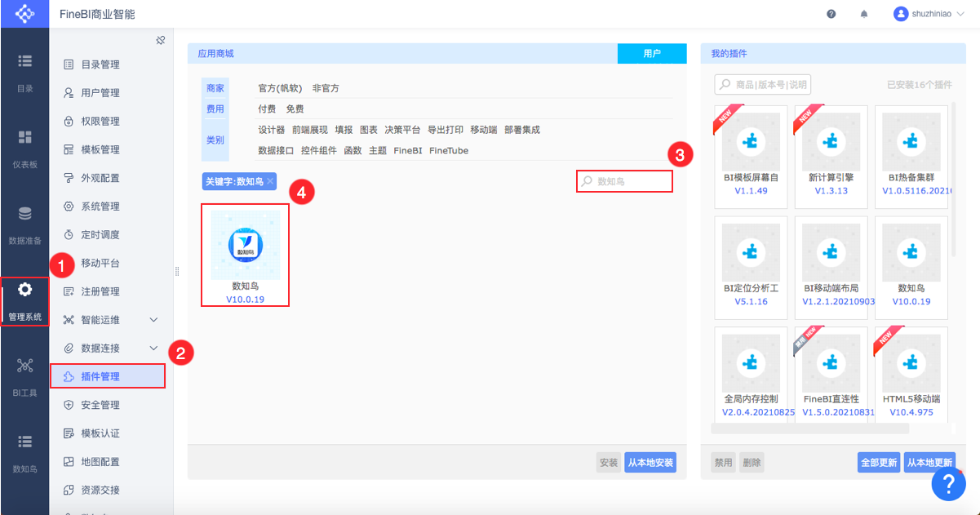Remove the 关键字:数知鸟 filter tag
980x515 pixels.
(270, 181)
